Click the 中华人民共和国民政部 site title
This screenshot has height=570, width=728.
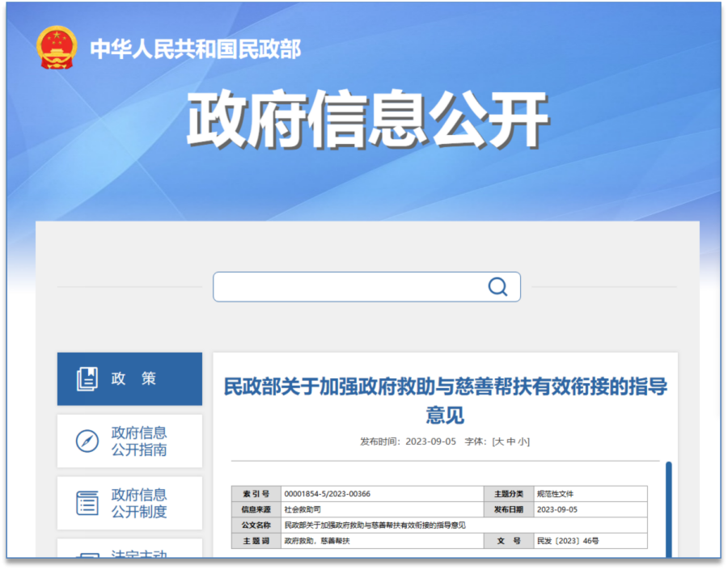(196, 49)
